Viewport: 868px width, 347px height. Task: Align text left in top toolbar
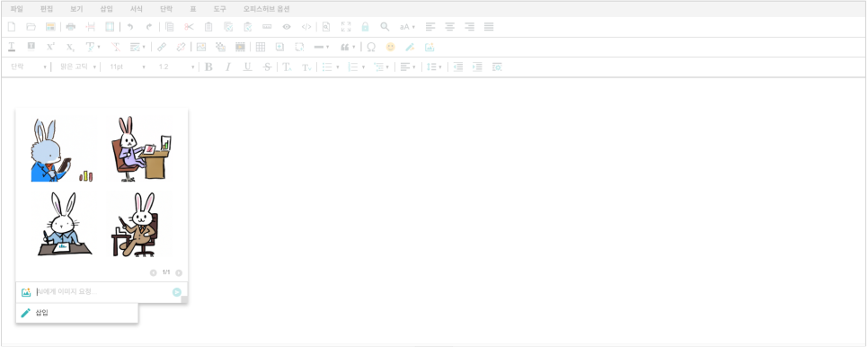[430, 27]
